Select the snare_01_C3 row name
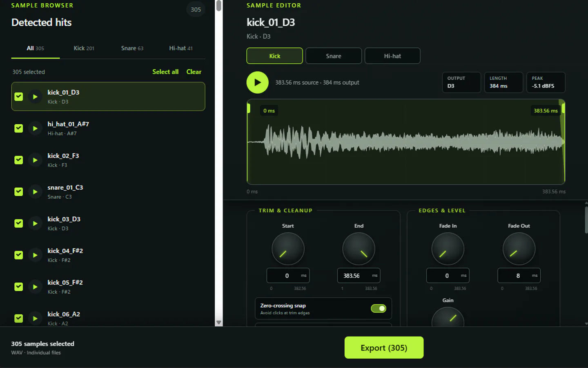The width and height of the screenshot is (588, 368). (x=65, y=188)
